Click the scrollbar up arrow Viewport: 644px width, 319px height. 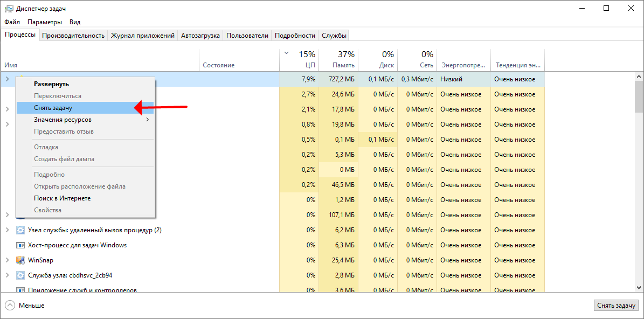click(639, 77)
